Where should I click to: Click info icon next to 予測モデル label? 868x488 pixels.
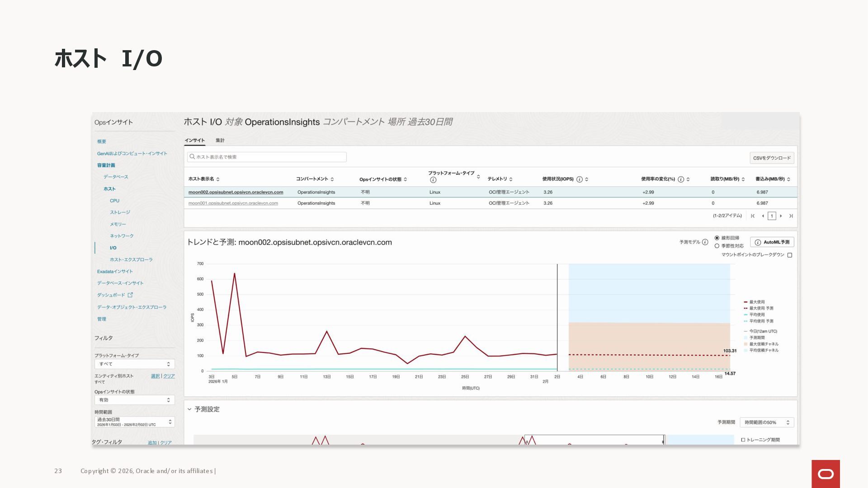coord(705,242)
